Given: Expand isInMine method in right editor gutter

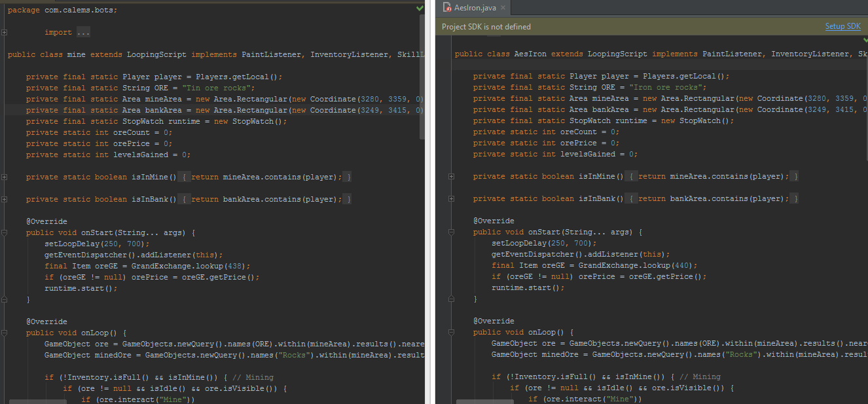Looking at the screenshot, I should click(452, 176).
